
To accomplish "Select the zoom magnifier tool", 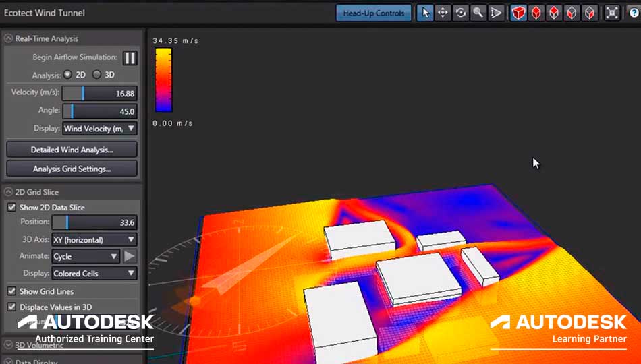I will [478, 13].
